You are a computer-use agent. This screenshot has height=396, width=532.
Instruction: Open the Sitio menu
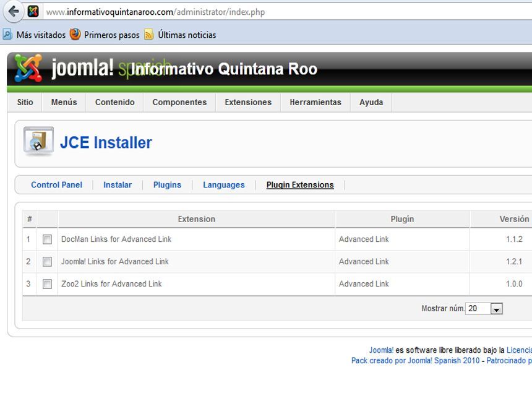25,102
